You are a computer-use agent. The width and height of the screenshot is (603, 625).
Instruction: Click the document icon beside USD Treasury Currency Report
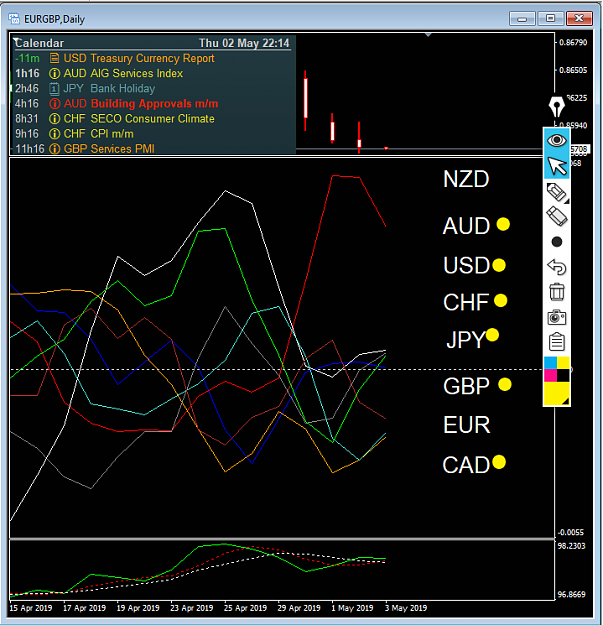coord(54,58)
